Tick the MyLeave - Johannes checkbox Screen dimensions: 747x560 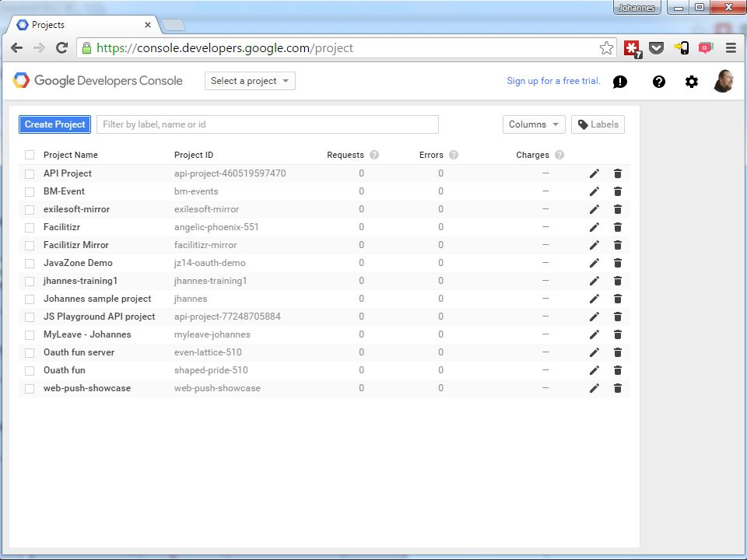30,334
